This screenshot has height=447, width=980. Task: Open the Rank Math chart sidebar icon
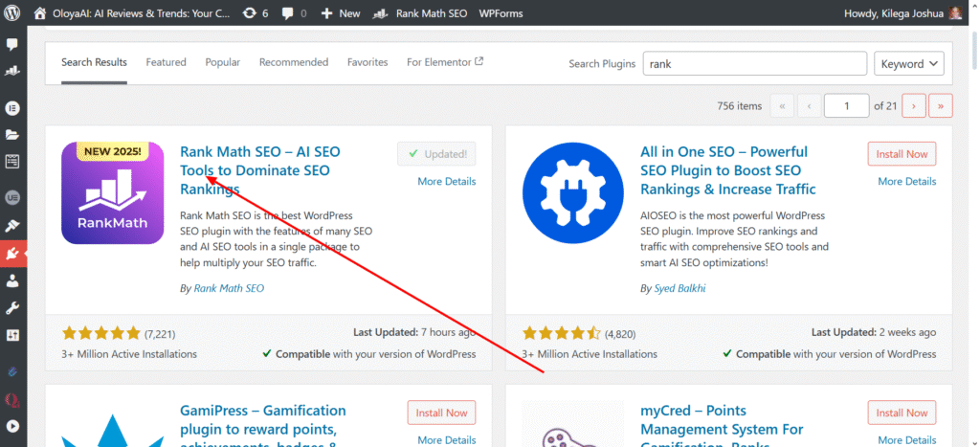(x=12, y=71)
